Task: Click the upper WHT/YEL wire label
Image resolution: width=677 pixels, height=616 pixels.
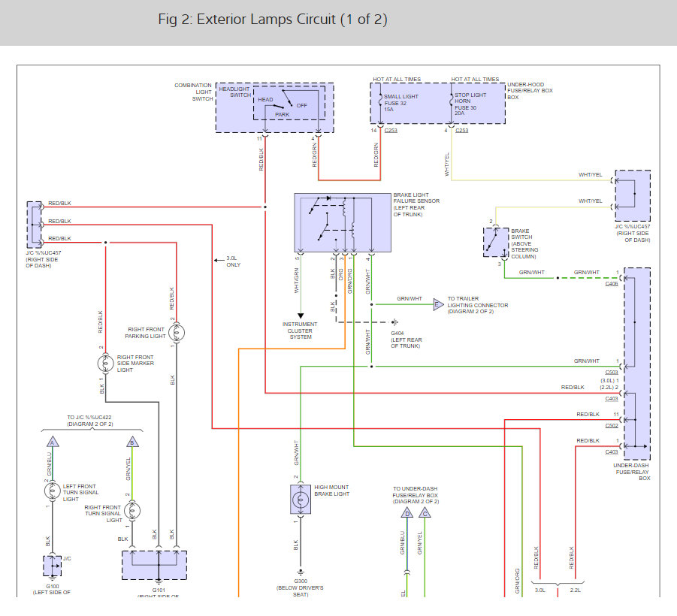Action: (x=591, y=174)
